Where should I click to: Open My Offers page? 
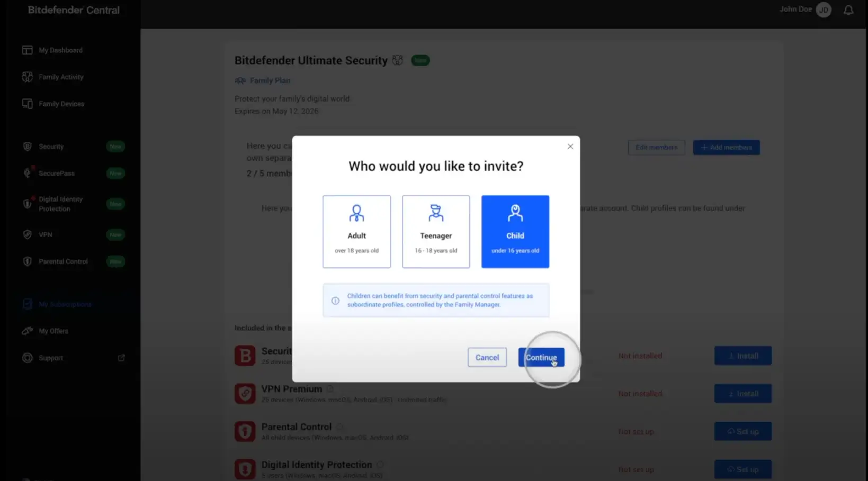(x=53, y=331)
